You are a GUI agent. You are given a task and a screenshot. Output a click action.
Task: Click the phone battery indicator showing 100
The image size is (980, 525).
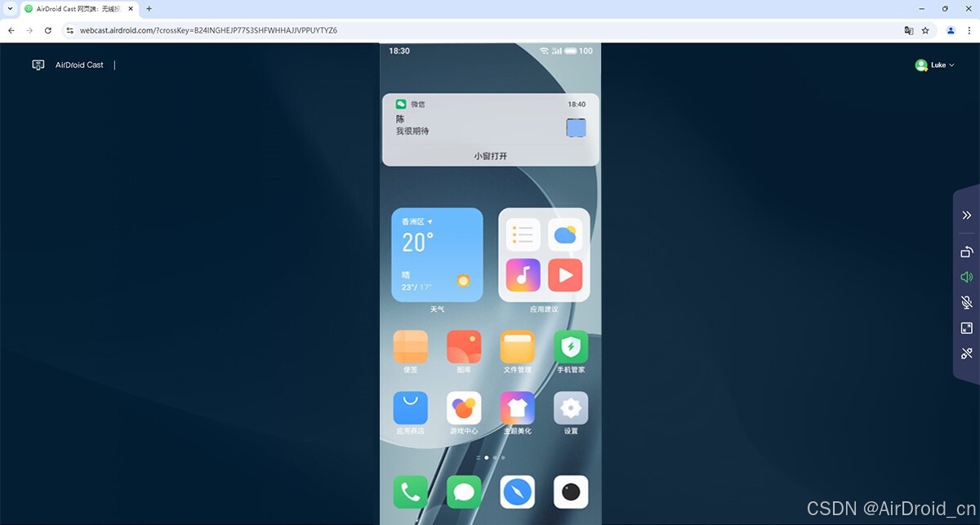click(x=579, y=51)
